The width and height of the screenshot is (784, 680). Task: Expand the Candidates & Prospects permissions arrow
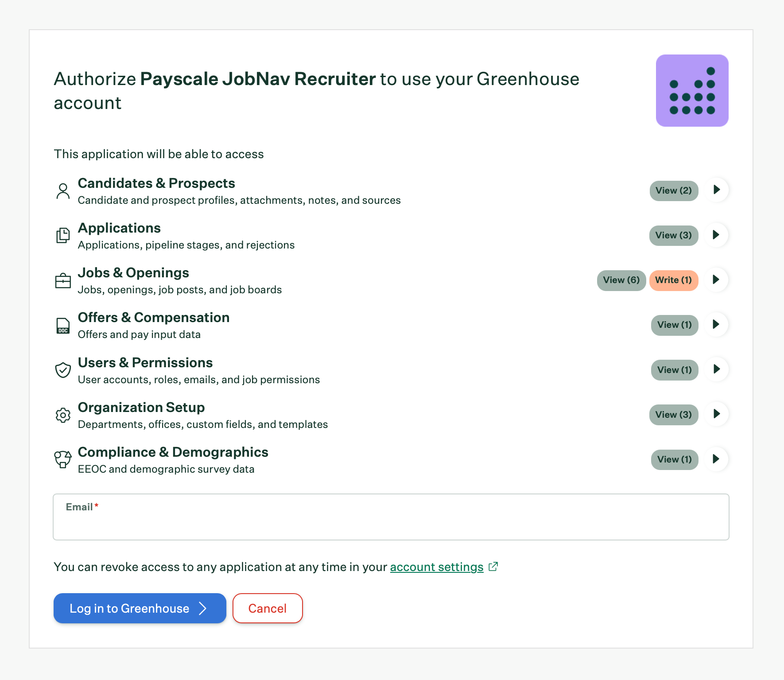point(716,190)
